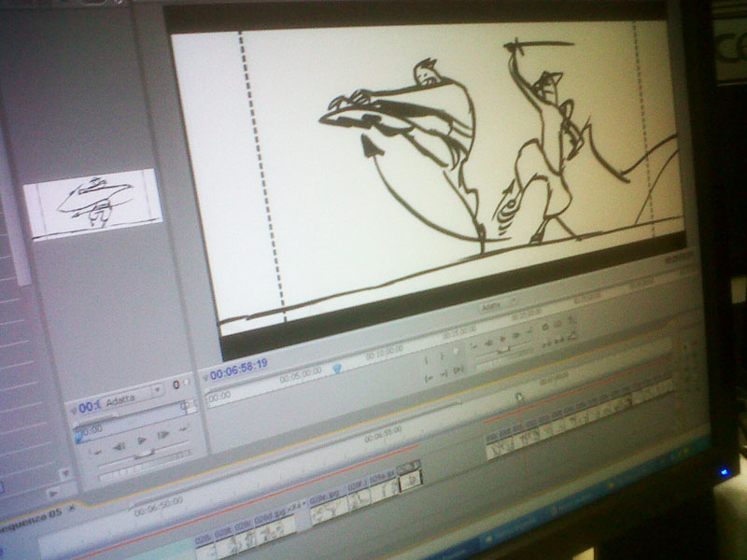The image size is (747, 560).
Task: Play In to Out in Program monitor
Action: click(x=458, y=369)
